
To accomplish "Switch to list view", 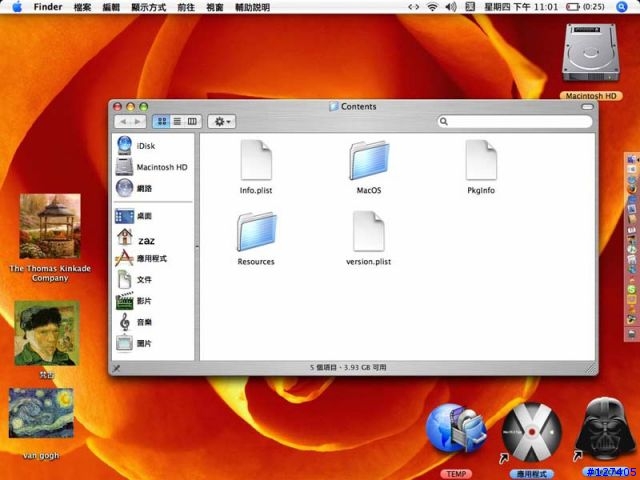I will click(x=177, y=121).
